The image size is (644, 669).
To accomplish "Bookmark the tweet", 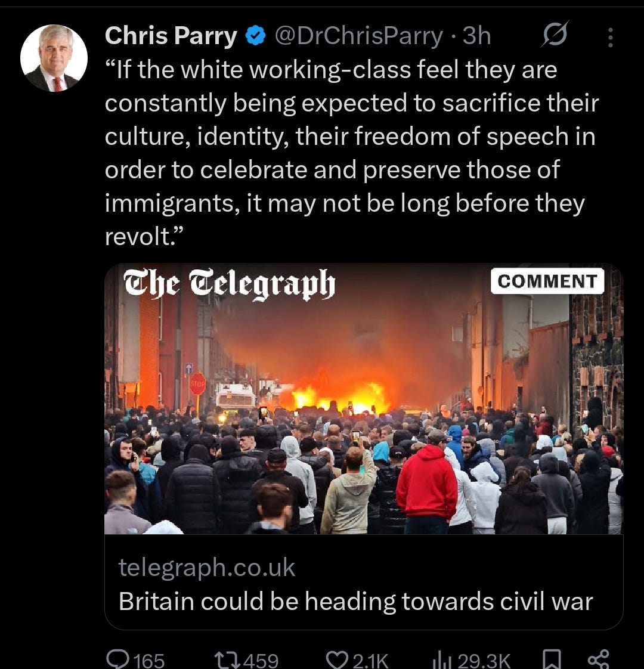I will [552, 659].
